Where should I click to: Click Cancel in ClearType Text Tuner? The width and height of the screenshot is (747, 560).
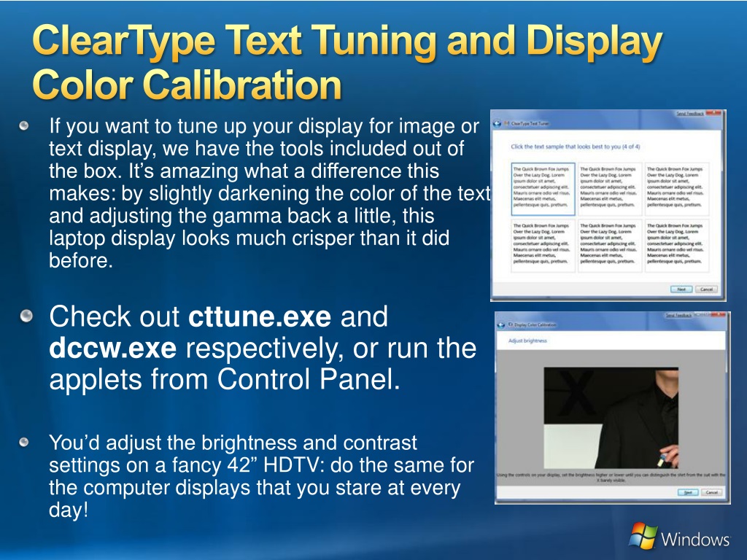point(706,289)
